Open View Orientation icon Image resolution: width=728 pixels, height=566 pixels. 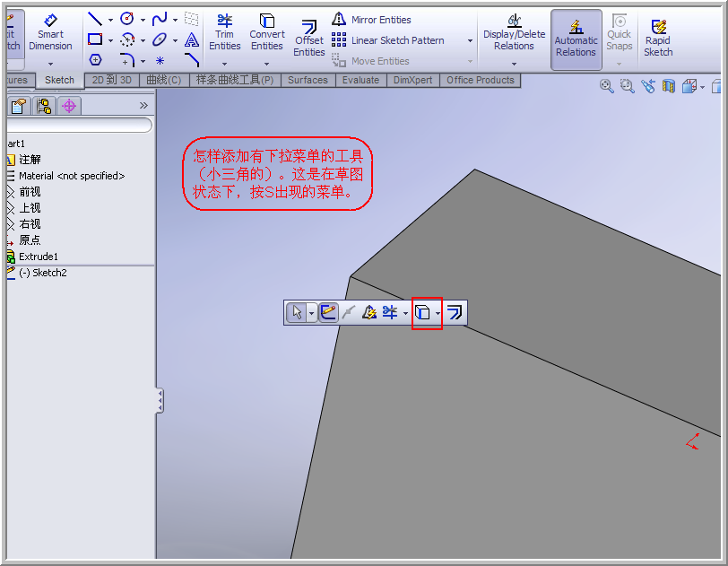pos(689,86)
